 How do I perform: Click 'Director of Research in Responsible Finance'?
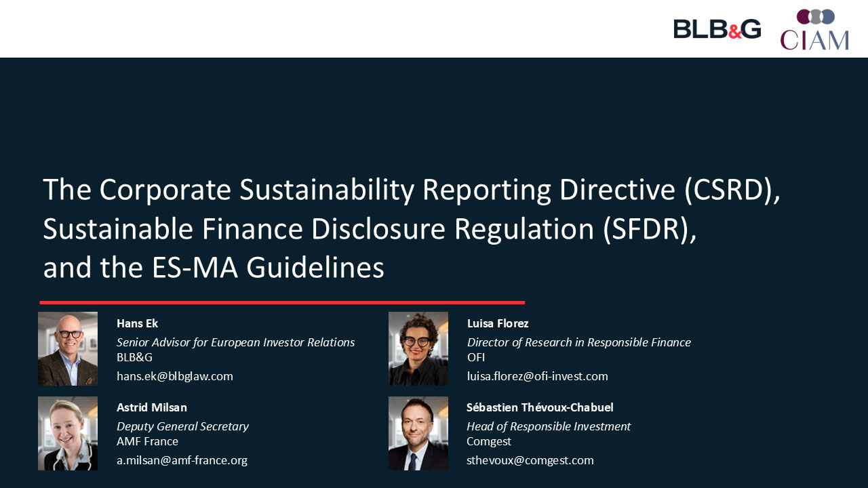pyautogui.click(x=579, y=342)
